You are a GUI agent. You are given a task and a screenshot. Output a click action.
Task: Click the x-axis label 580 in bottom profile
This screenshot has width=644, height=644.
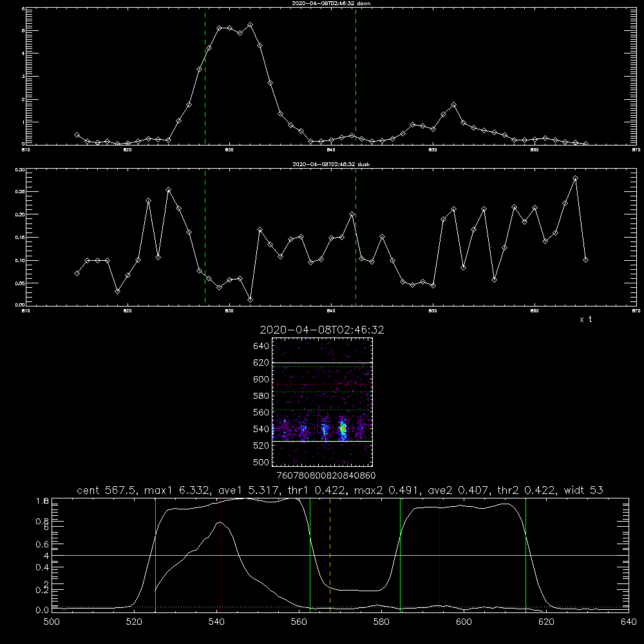pyautogui.click(x=381, y=622)
